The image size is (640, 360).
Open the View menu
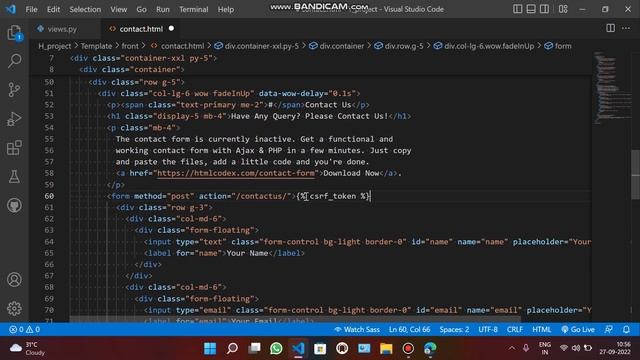click(118, 9)
